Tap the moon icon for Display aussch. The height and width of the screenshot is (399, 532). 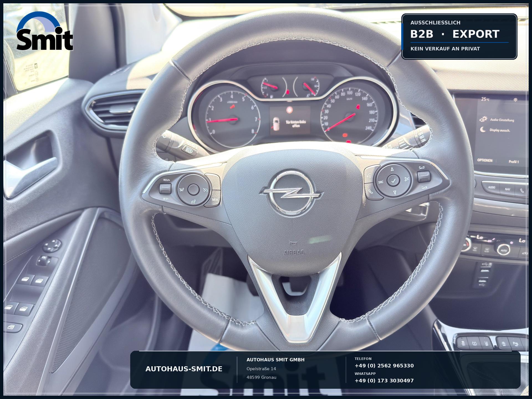(x=483, y=129)
